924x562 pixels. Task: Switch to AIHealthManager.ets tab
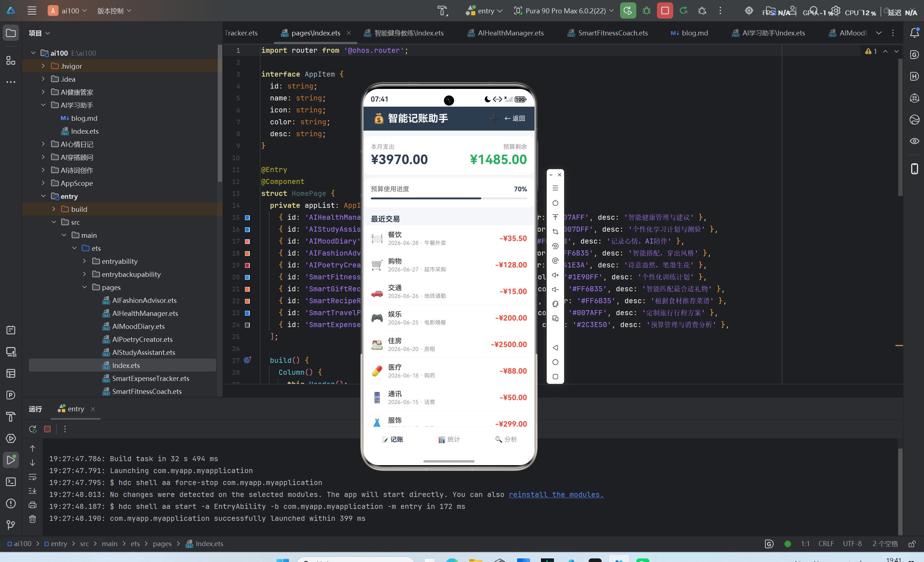click(506, 33)
